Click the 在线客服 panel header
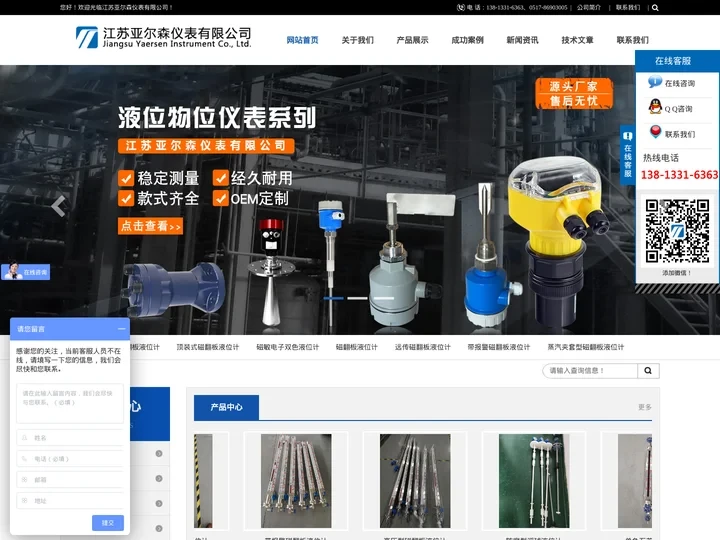Viewport: 720px width, 540px height. click(x=677, y=61)
